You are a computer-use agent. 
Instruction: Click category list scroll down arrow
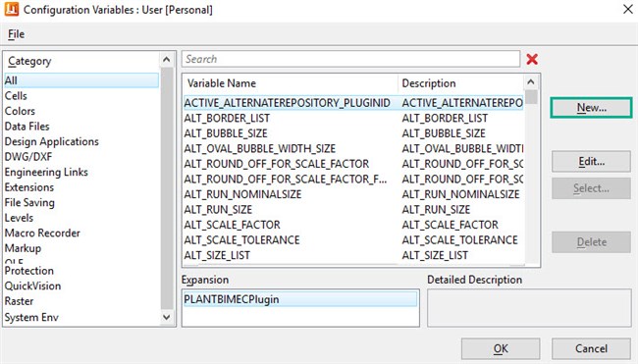pyautogui.click(x=167, y=317)
